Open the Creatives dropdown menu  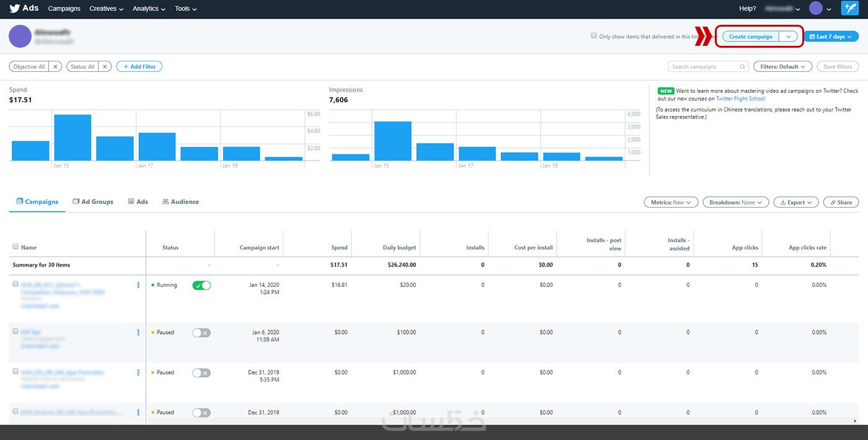click(x=106, y=9)
